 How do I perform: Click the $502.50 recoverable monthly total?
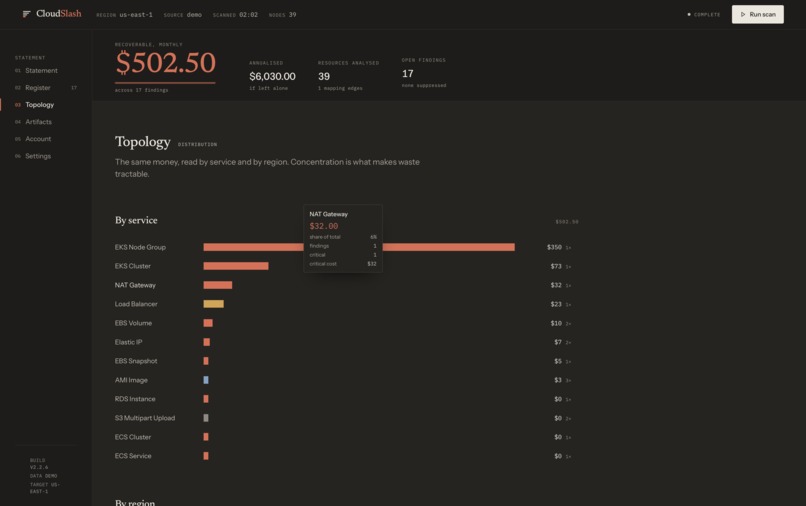point(166,63)
